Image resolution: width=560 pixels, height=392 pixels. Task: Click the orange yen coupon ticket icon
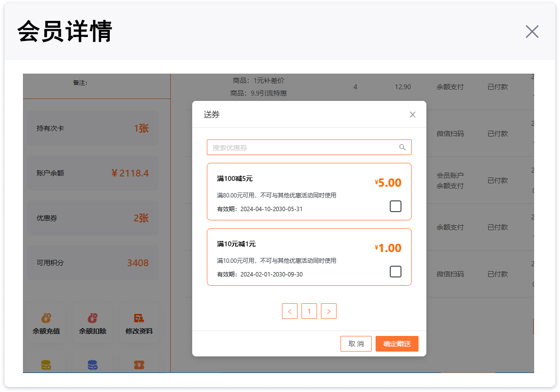pyautogui.click(x=139, y=365)
